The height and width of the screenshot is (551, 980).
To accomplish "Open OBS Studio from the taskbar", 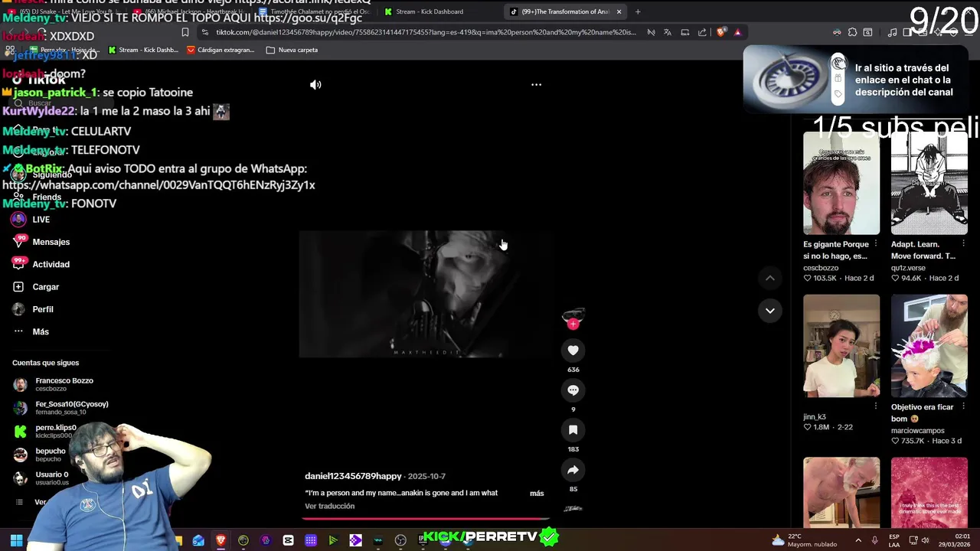I will pos(400,540).
